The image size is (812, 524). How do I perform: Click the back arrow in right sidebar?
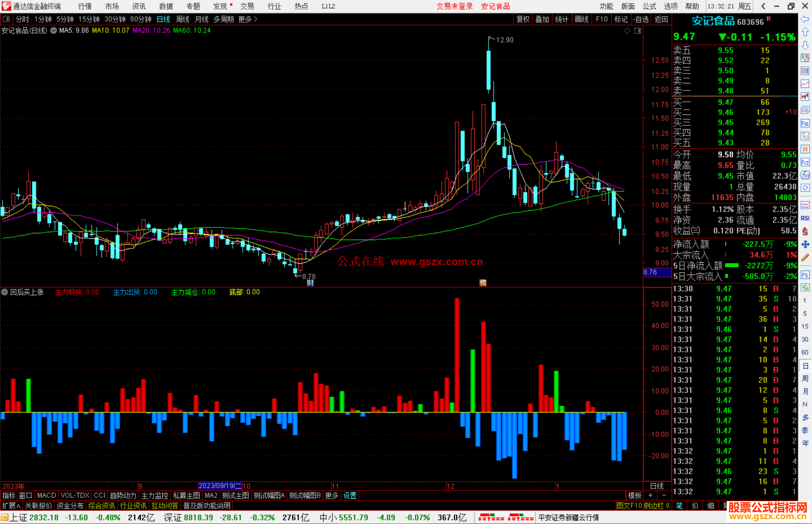click(805, 19)
